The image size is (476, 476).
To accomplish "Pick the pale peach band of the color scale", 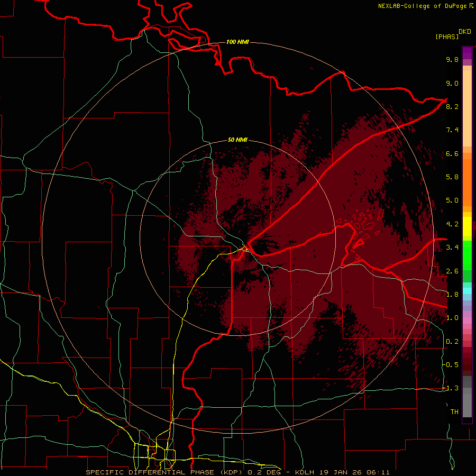I will [x=467, y=108].
